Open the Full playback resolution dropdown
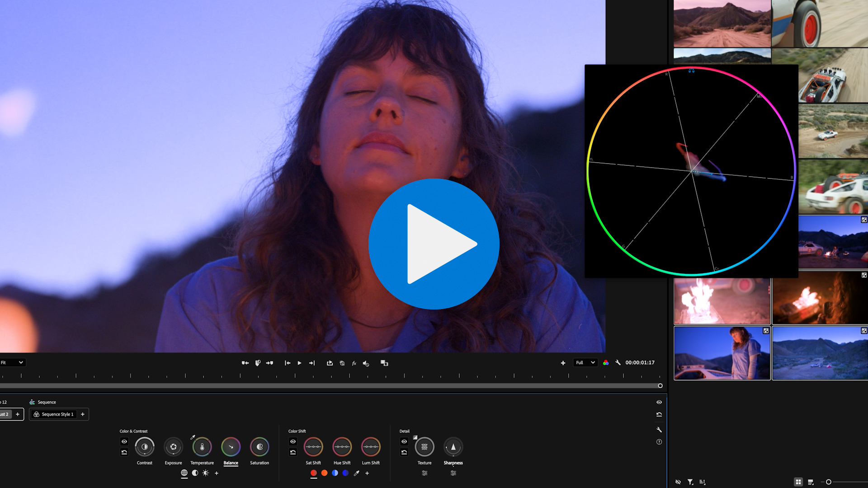The width and height of the screenshot is (868, 488). 585,362
